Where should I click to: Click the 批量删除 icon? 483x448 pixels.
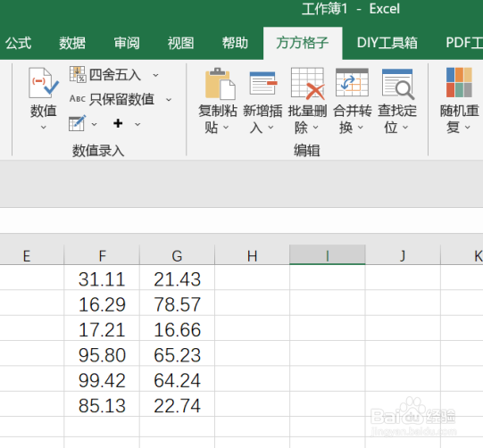click(308, 84)
